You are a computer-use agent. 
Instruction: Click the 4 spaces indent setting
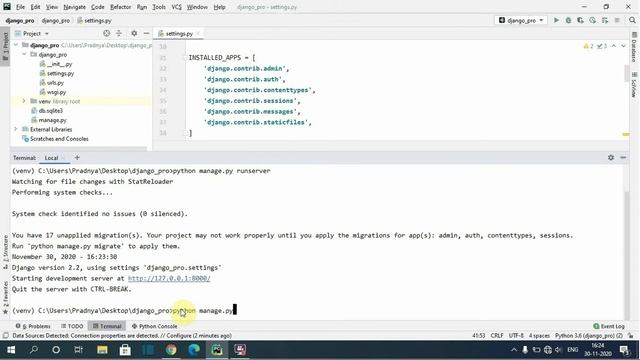coord(539,336)
